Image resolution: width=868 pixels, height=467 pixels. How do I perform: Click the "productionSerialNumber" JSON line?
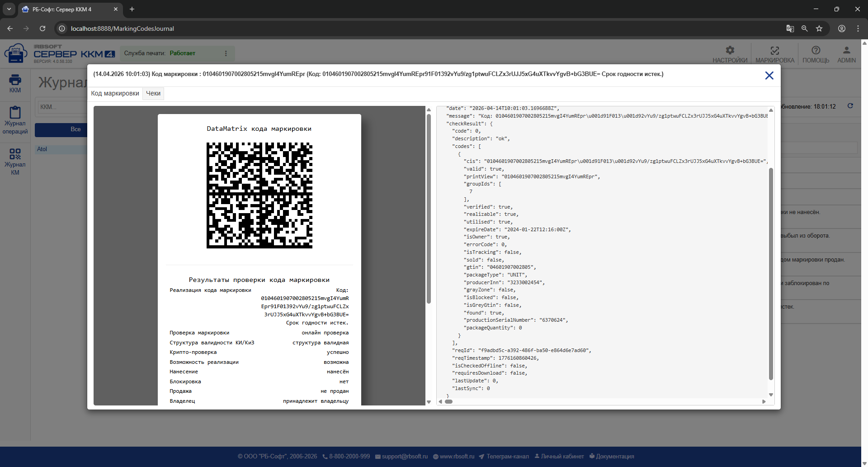pos(516,320)
